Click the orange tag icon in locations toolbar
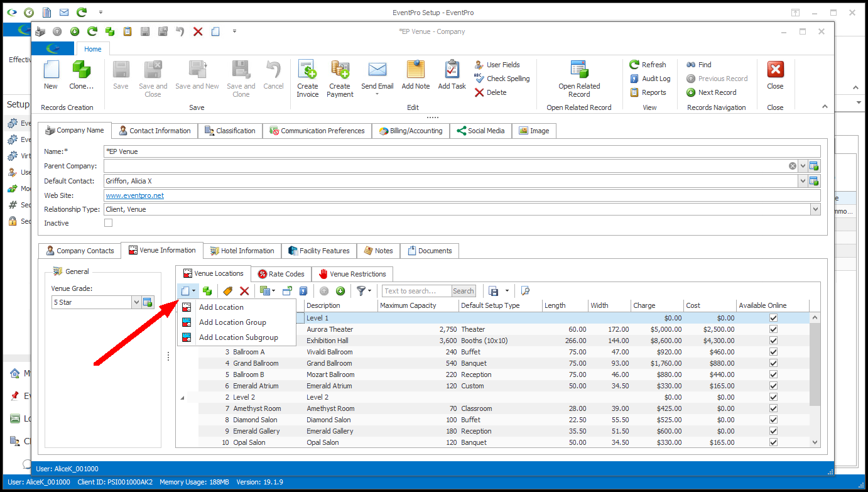 coord(228,291)
